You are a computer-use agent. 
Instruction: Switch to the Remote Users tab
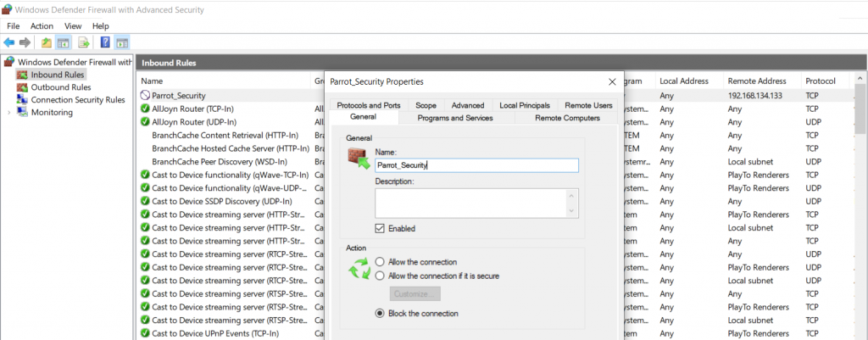pyautogui.click(x=588, y=105)
